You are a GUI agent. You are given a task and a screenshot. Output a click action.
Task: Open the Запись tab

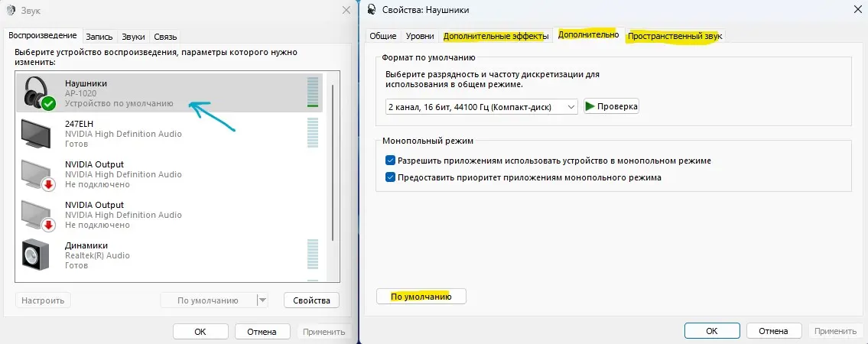point(99,37)
